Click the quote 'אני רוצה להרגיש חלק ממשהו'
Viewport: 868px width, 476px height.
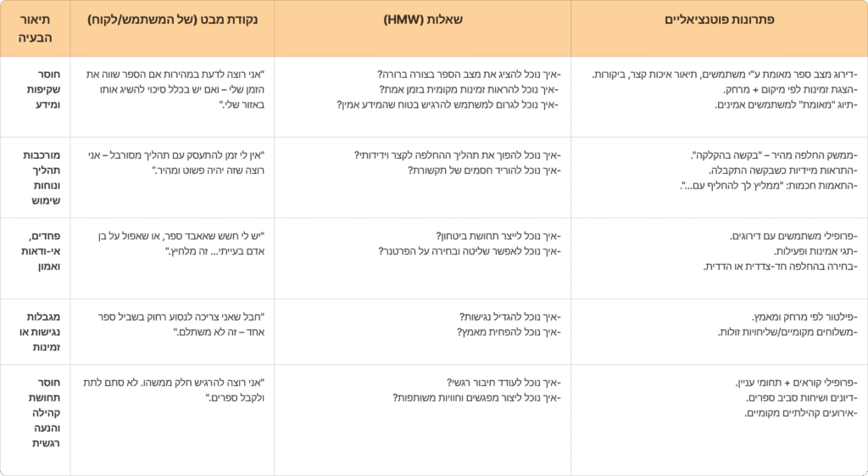coord(174,390)
